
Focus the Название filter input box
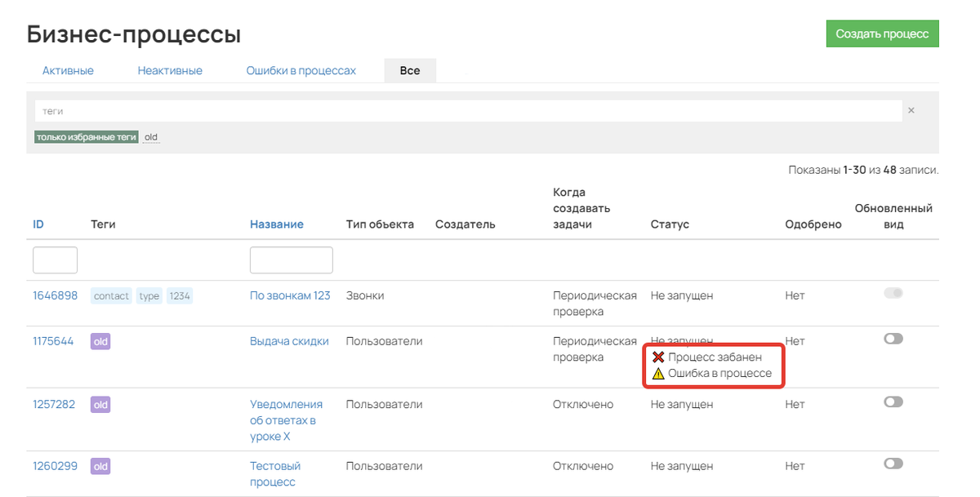tap(291, 260)
